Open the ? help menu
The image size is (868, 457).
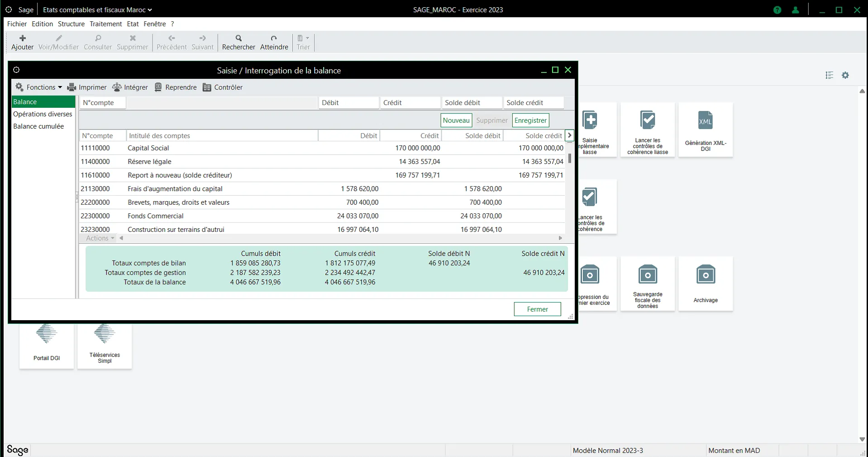(172, 24)
